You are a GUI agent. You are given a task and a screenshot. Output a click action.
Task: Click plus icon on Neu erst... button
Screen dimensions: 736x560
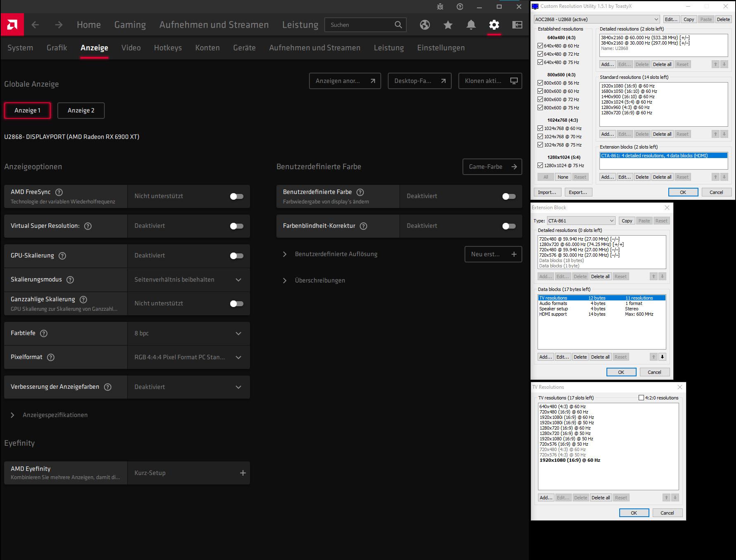tap(514, 254)
